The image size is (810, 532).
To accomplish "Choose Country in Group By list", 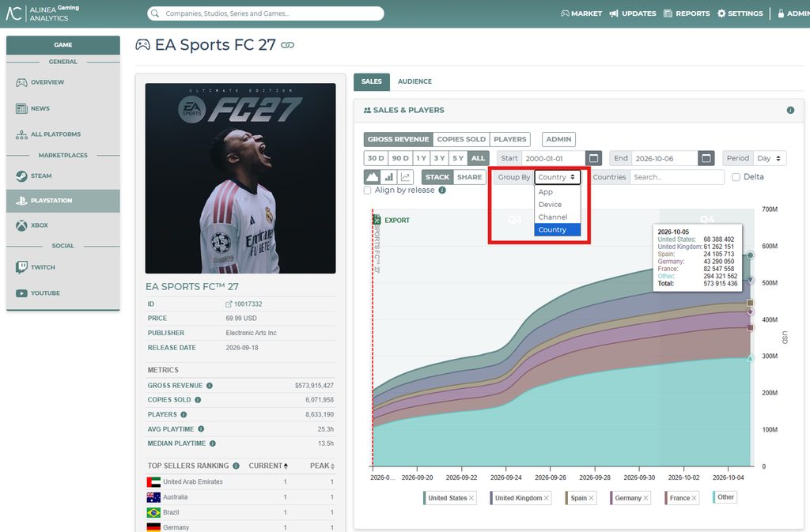I will pyautogui.click(x=558, y=229).
